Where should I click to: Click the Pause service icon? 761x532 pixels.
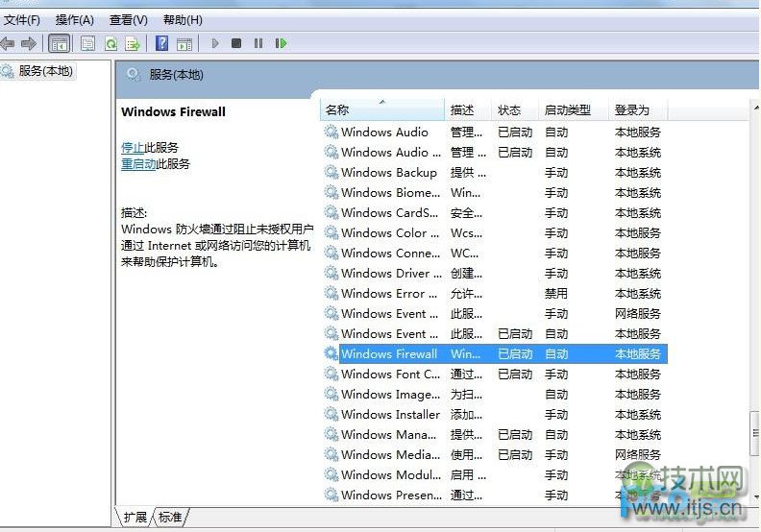[x=258, y=43]
